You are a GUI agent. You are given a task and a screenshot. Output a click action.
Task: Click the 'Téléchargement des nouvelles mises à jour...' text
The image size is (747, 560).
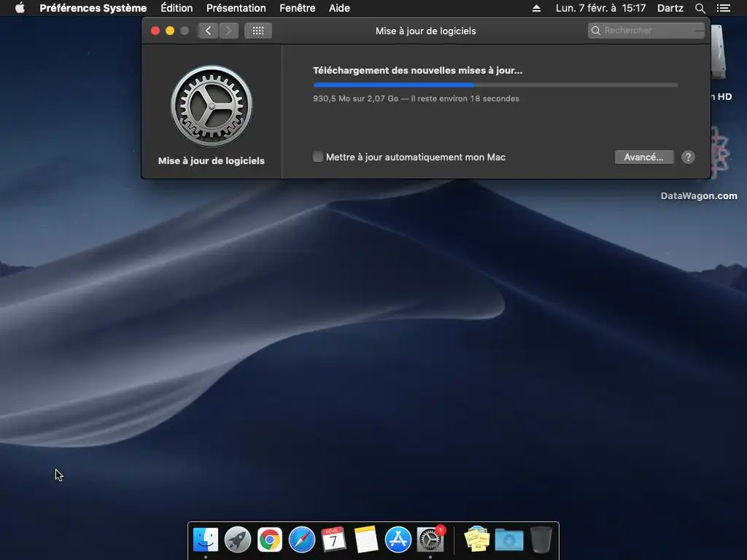click(417, 71)
